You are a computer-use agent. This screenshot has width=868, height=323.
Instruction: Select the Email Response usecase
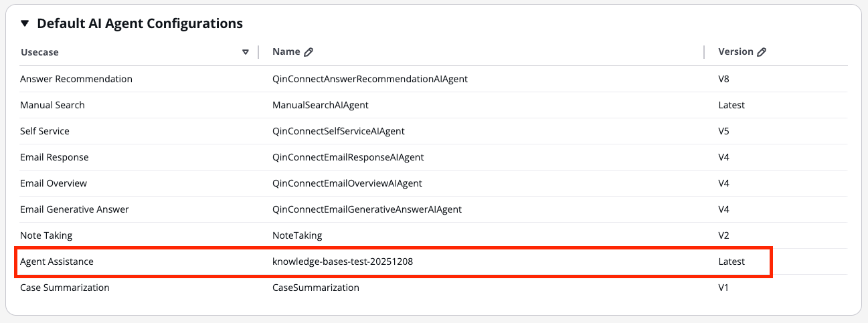54,157
